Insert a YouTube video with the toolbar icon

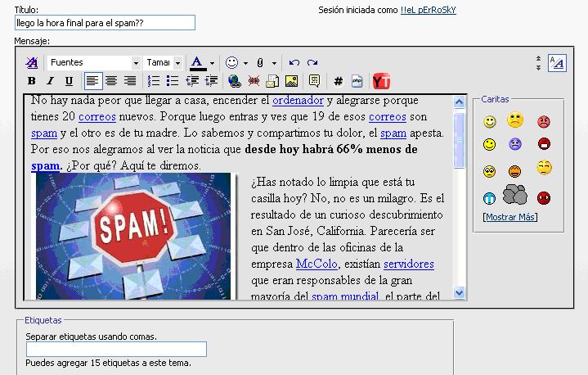click(x=381, y=81)
